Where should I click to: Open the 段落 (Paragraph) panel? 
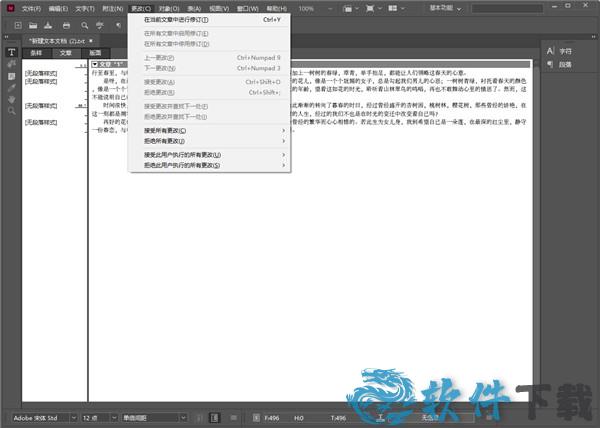(x=563, y=65)
